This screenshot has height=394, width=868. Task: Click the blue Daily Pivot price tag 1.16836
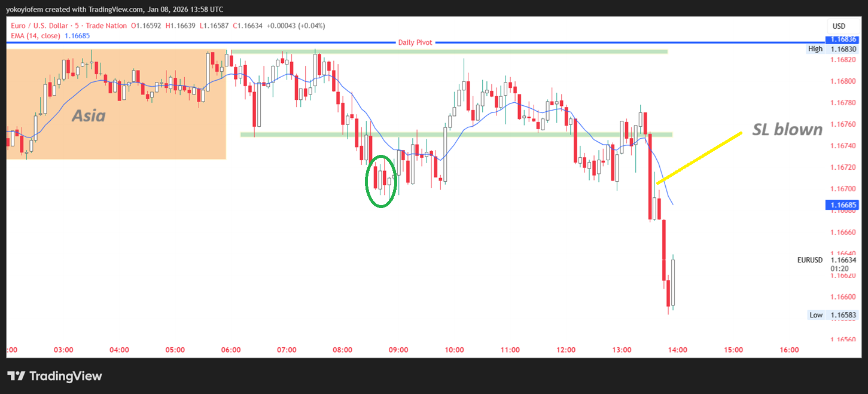[x=841, y=39]
